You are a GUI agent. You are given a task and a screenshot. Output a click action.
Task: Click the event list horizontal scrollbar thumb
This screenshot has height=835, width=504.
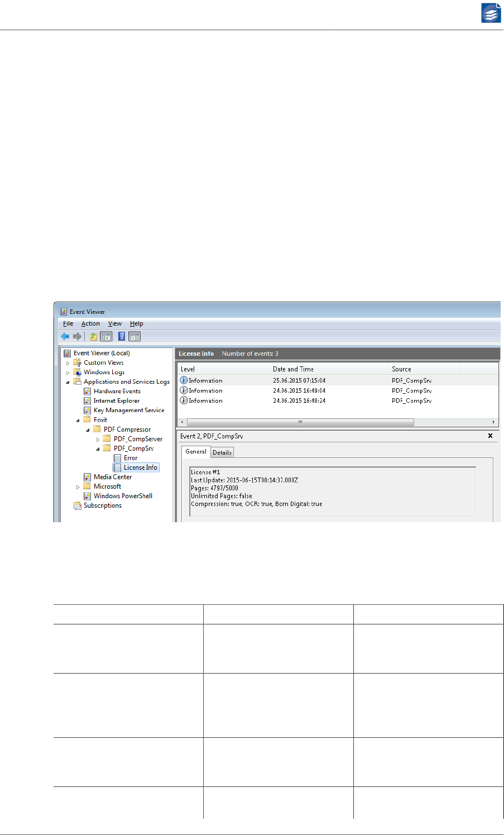click(x=300, y=422)
